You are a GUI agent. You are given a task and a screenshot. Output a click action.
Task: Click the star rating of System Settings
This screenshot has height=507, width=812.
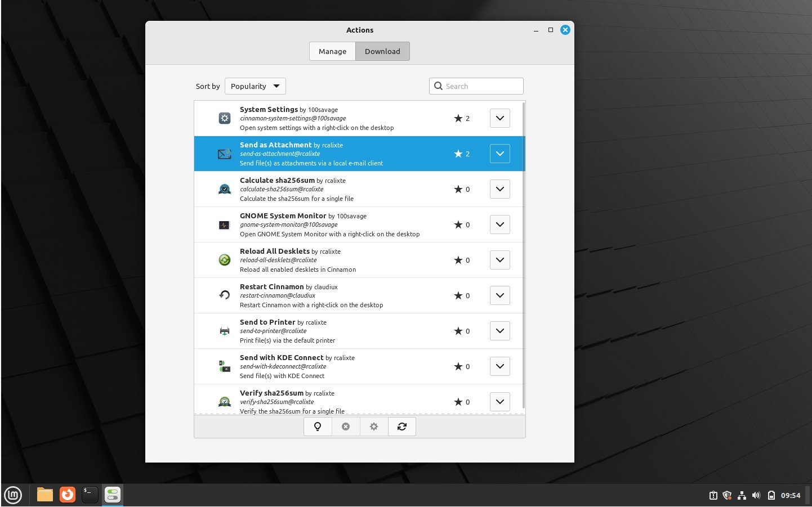pos(462,118)
